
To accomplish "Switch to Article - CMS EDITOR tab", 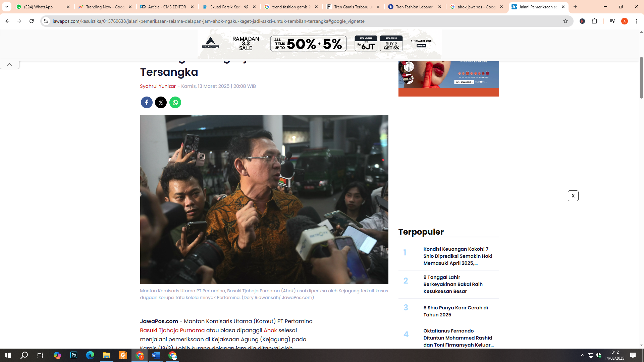I will (x=167, y=7).
